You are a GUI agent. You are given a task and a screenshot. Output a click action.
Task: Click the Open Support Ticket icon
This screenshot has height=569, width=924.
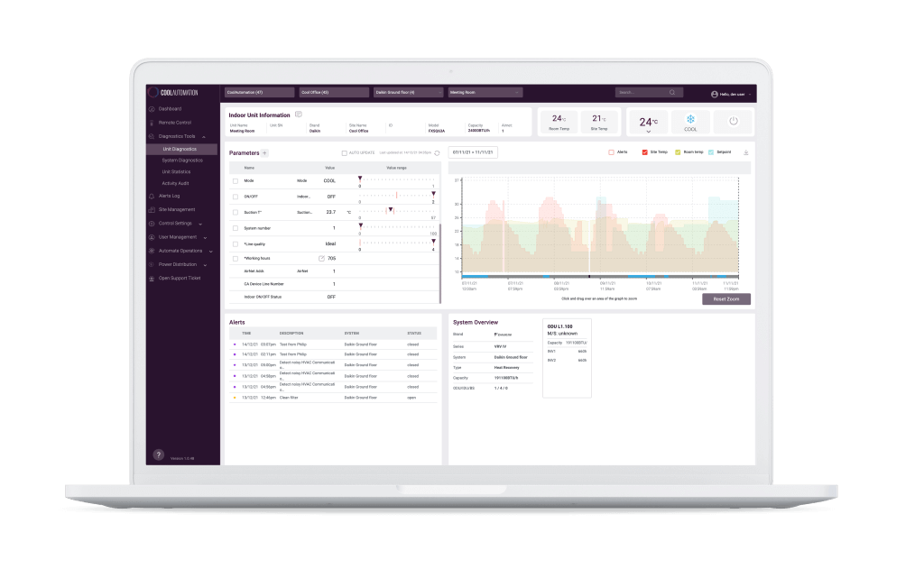click(x=152, y=278)
